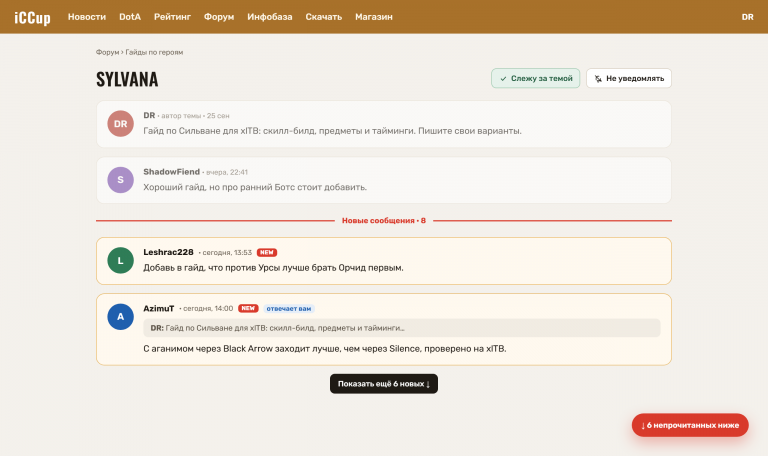The width and height of the screenshot is (768, 456).
Task: Click the 'отвечает вам' reply badge
Action: [x=289, y=309]
